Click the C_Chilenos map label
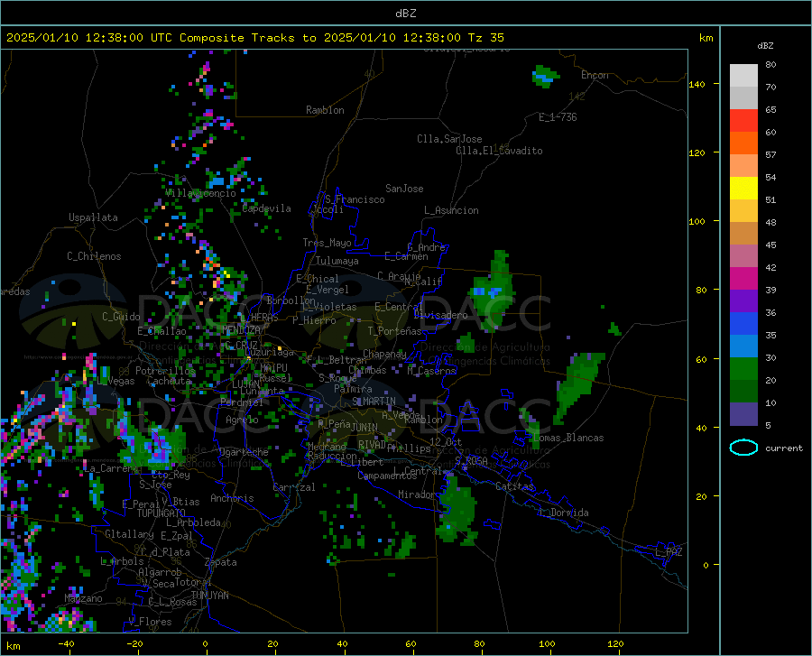The height and width of the screenshot is (656, 812). coord(94,256)
